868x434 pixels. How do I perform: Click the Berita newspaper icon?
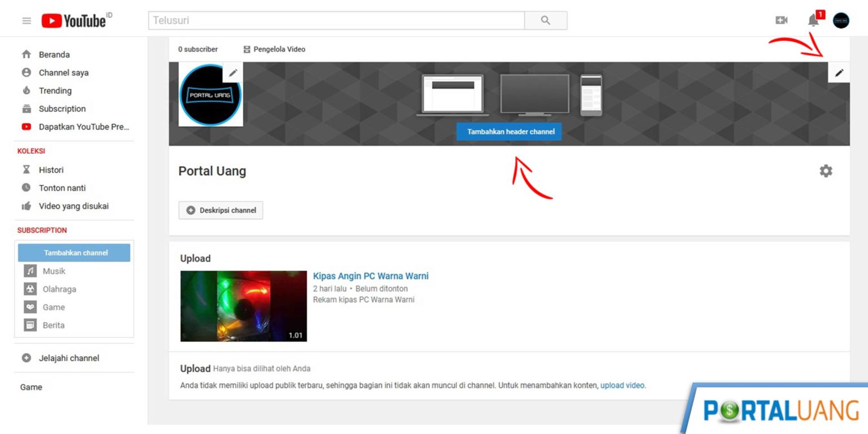(x=30, y=325)
